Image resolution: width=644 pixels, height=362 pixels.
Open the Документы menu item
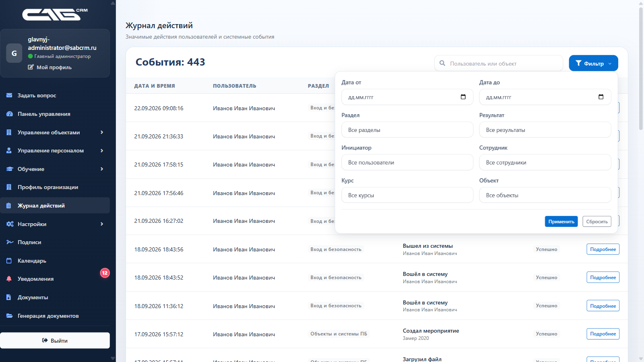[55, 297]
